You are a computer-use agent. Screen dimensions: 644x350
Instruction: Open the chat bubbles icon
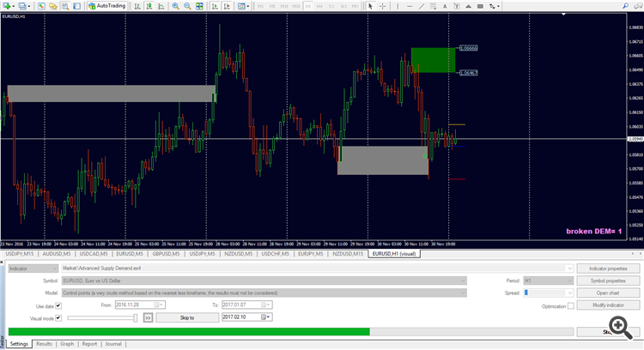tap(638, 6)
